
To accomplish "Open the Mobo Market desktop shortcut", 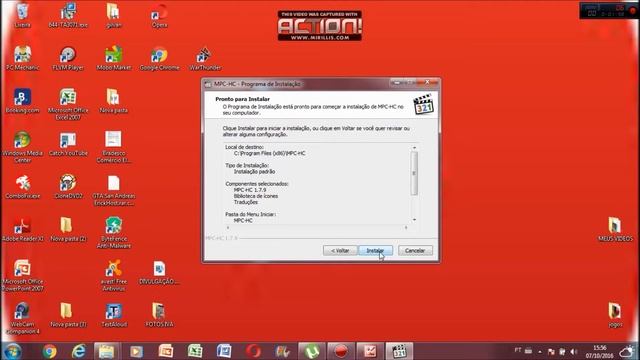I will point(114,58).
